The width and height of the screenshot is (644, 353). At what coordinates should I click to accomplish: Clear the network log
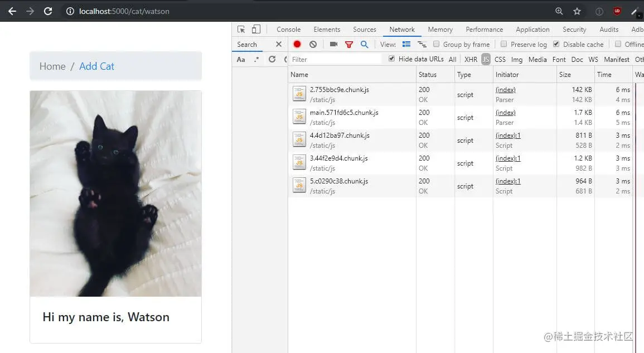(x=313, y=44)
